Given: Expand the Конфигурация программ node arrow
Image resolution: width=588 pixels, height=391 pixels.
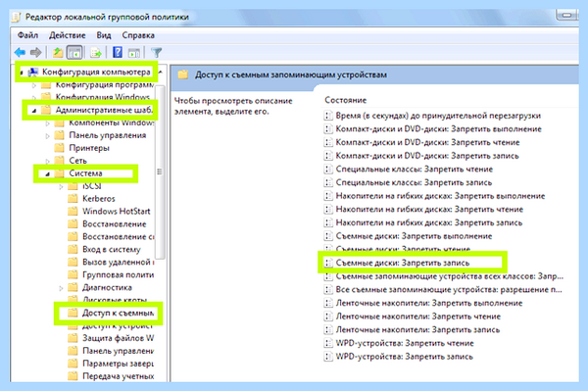Looking at the screenshot, I should [33, 85].
